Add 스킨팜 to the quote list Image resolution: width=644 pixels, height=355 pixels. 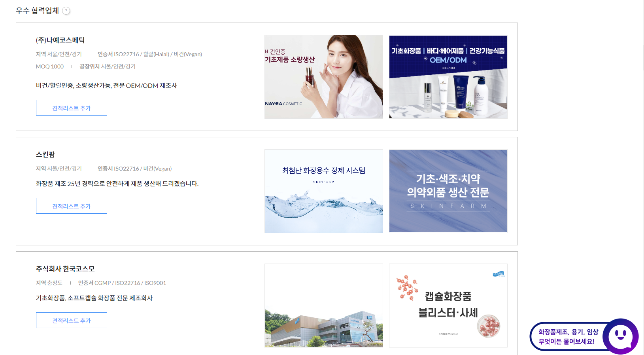(x=72, y=206)
